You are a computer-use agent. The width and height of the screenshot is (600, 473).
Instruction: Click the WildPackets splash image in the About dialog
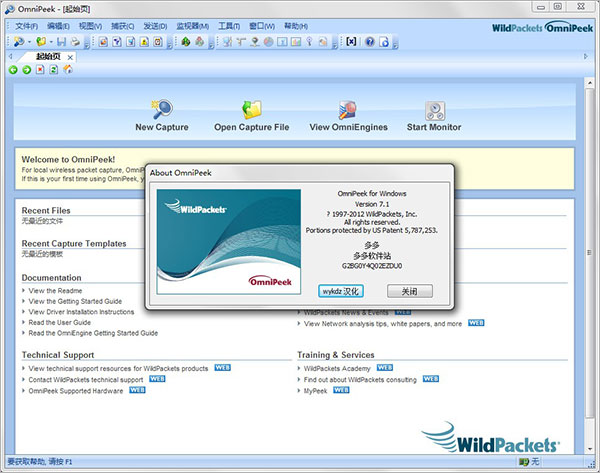click(229, 241)
